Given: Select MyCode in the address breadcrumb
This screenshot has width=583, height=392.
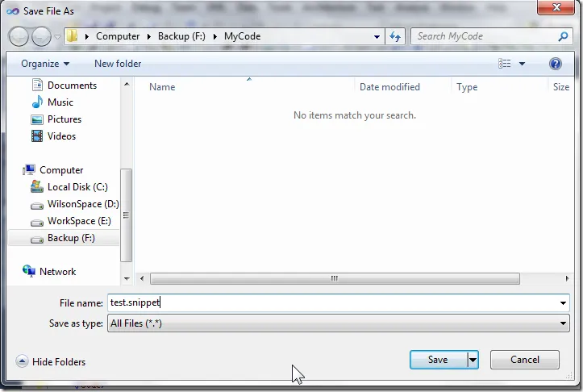Looking at the screenshot, I should point(242,36).
